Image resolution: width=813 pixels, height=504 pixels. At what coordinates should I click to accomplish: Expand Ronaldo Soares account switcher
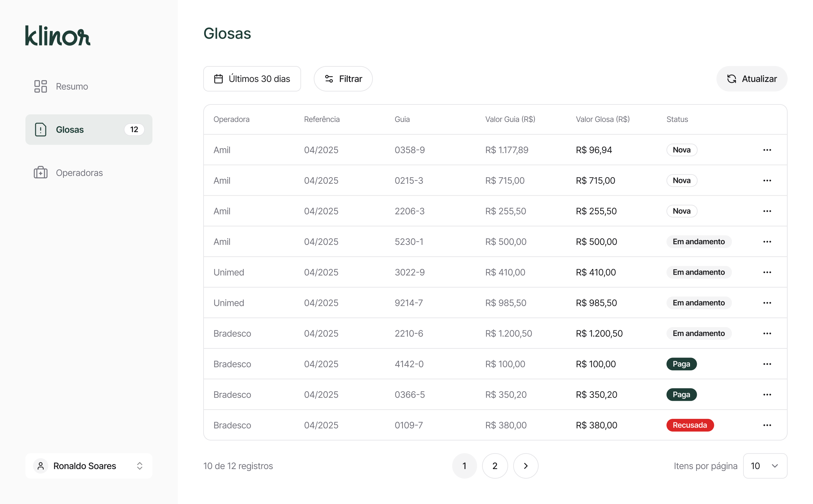click(x=140, y=466)
